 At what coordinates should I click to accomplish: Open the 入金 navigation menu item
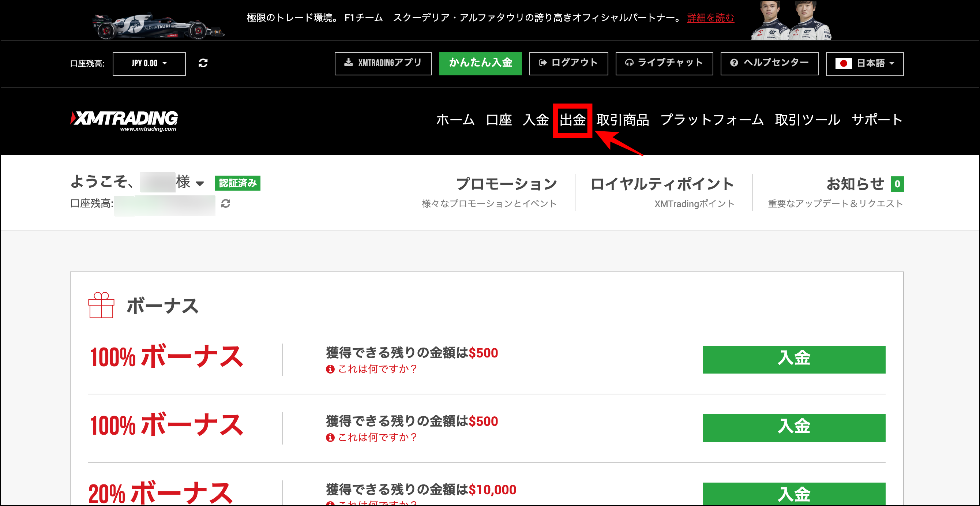click(x=536, y=120)
